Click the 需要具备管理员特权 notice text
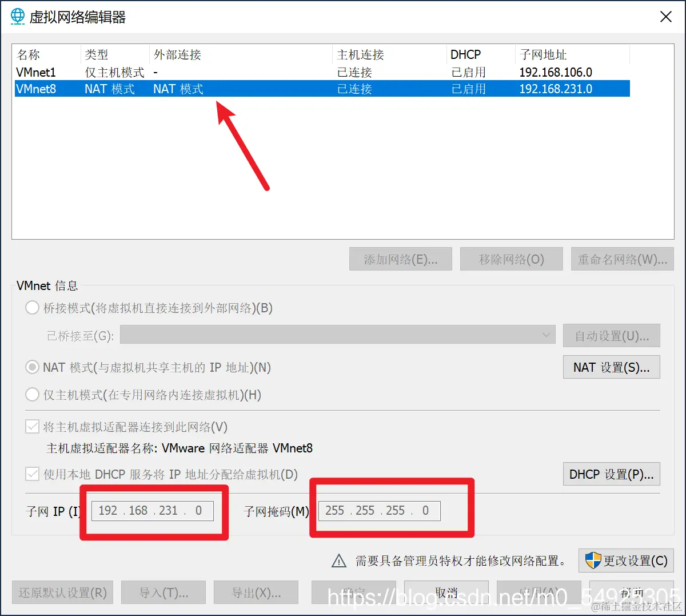The width and height of the screenshot is (686, 616). (461, 561)
